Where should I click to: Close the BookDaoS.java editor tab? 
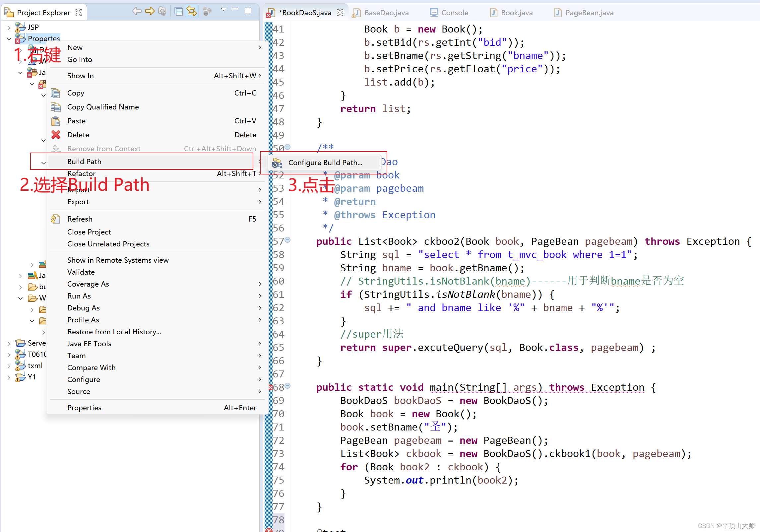pos(340,13)
